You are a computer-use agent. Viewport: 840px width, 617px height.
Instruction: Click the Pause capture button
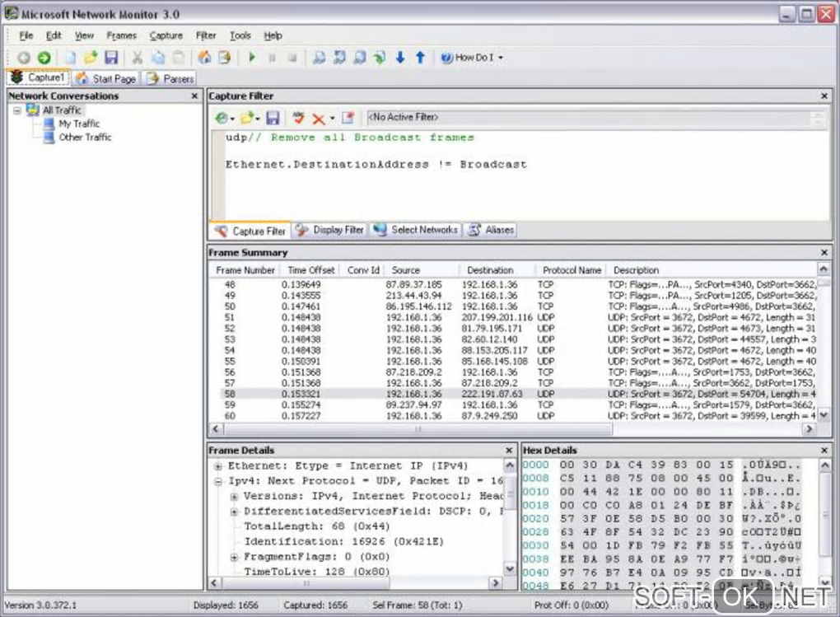tap(272, 58)
